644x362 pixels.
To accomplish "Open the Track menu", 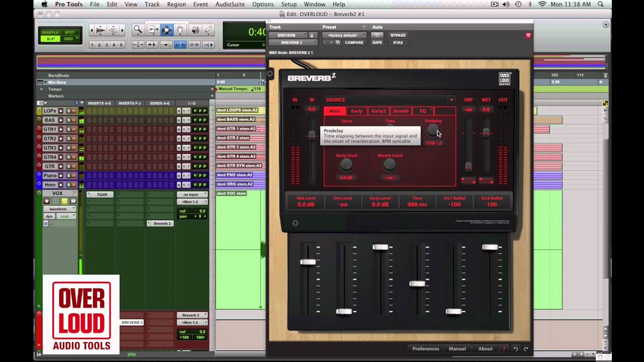I will [152, 4].
